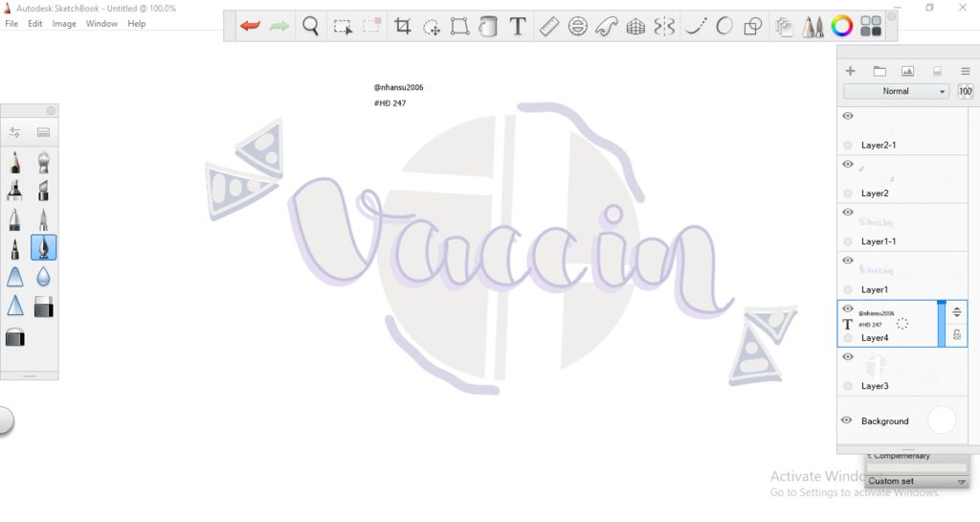Open the Color Editor wheel

[842, 26]
